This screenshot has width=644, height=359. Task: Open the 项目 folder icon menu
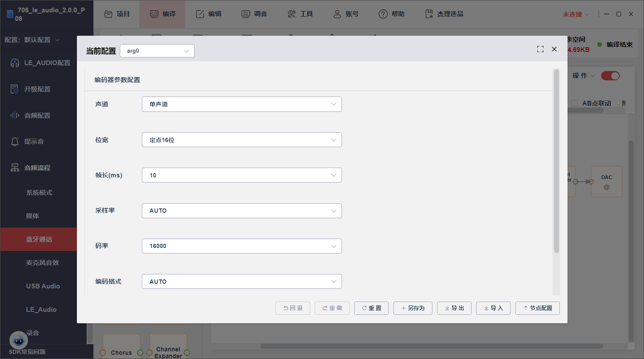coord(108,14)
